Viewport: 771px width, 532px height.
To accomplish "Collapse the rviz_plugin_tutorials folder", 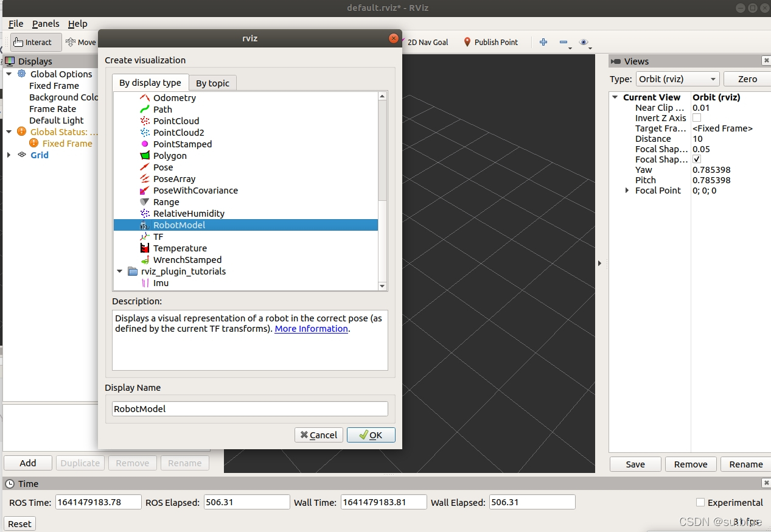I will click(x=120, y=271).
